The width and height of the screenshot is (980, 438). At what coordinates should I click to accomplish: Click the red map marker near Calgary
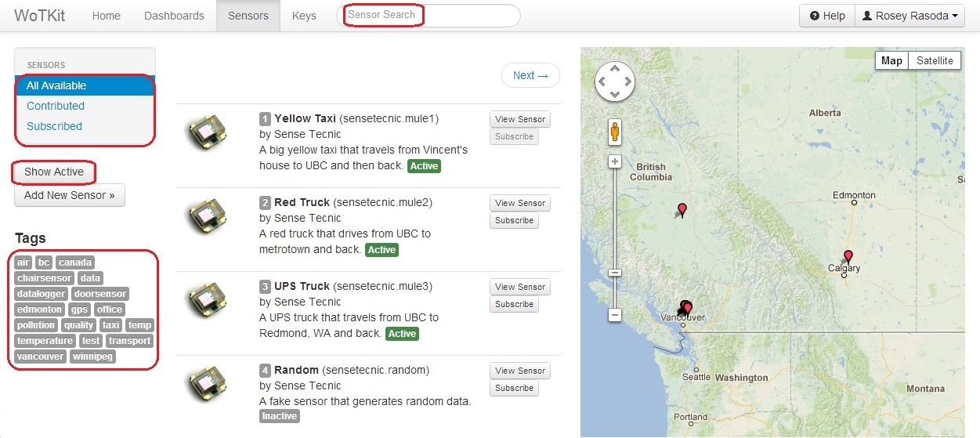pos(848,257)
